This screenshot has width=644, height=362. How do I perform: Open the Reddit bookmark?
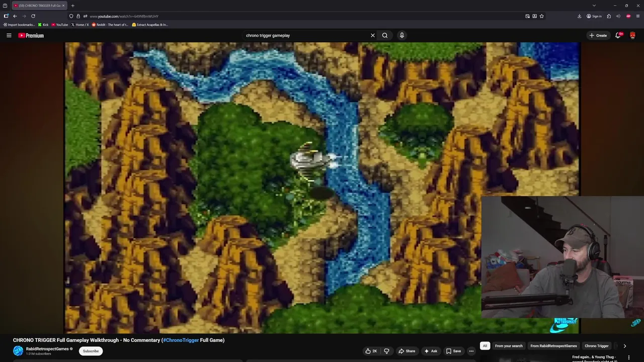pyautogui.click(x=110, y=25)
